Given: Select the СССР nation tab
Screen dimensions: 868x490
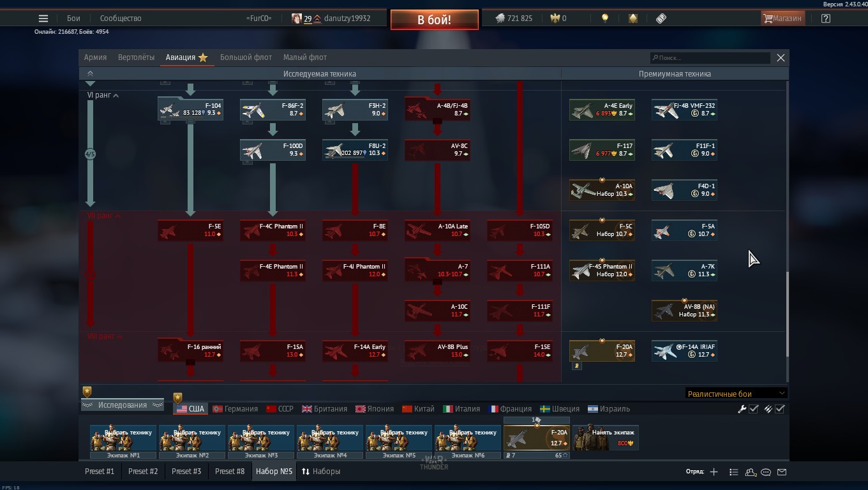Looking at the screenshot, I should (x=280, y=409).
